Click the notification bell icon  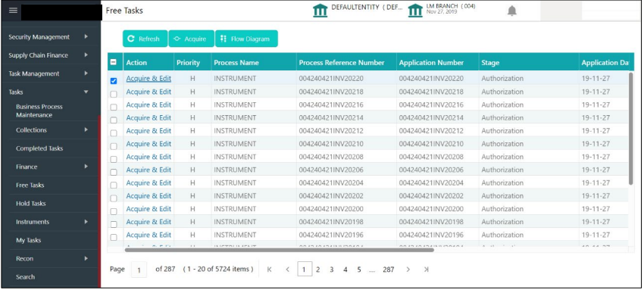[x=511, y=11]
